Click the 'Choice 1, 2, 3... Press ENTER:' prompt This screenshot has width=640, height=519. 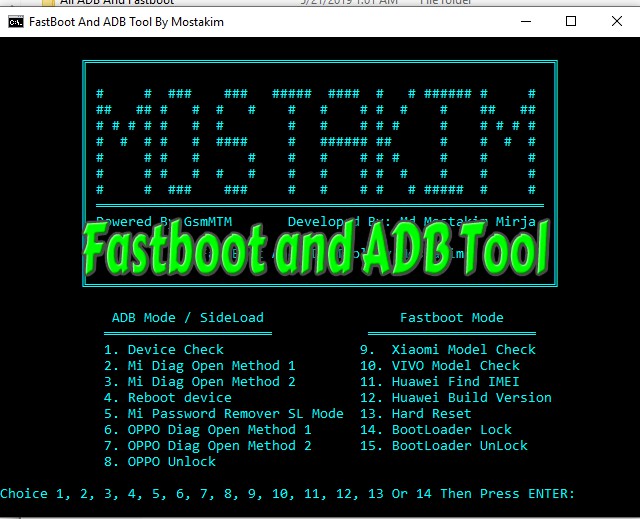click(287, 494)
